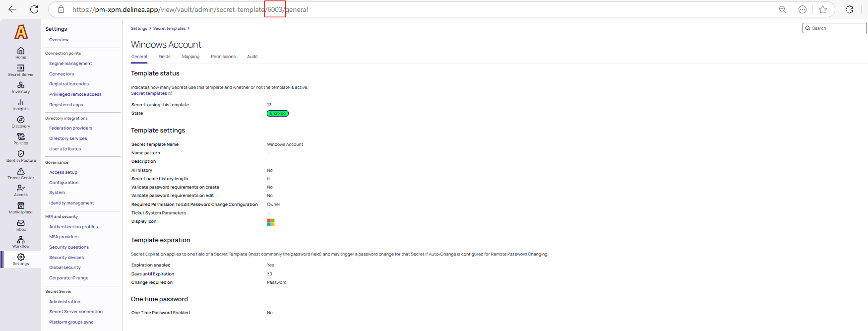Open Access setup
Viewport: 868px width, 331px height.
(63, 172)
